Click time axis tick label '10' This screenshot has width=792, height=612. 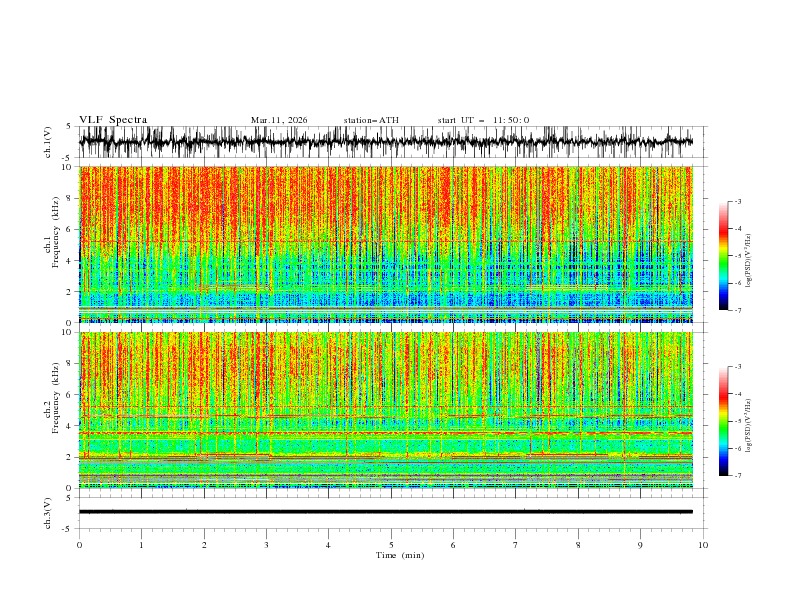click(703, 545)
